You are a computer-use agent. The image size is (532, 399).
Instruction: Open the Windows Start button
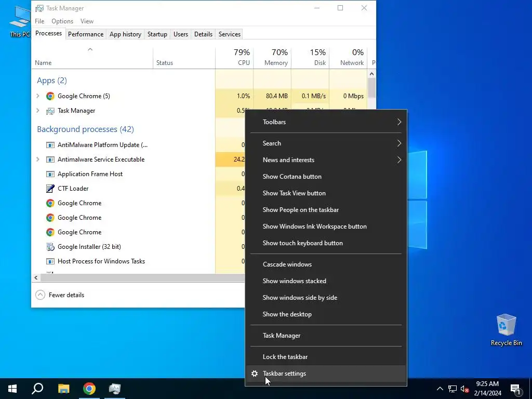(12, 389)
